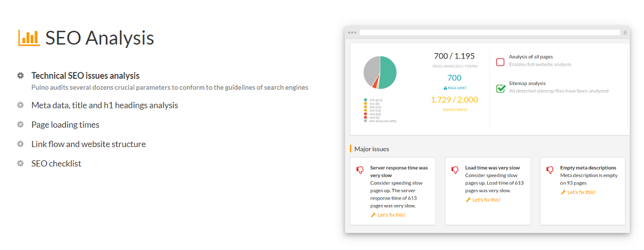This screenshot has height=250, width=644.
Task: Click gear icon beside Technical SEO issues analysis
Action: (20, 76)
